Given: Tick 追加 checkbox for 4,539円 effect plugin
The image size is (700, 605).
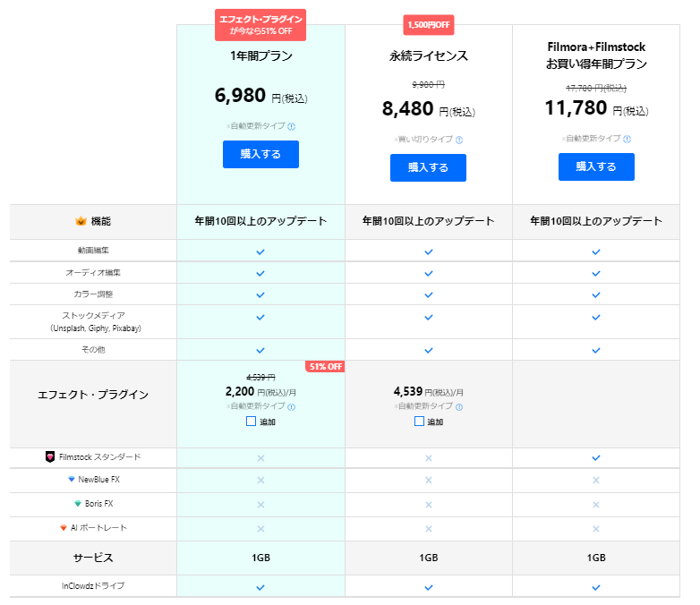Looking at the screenshot, I should tap(419, 422).
